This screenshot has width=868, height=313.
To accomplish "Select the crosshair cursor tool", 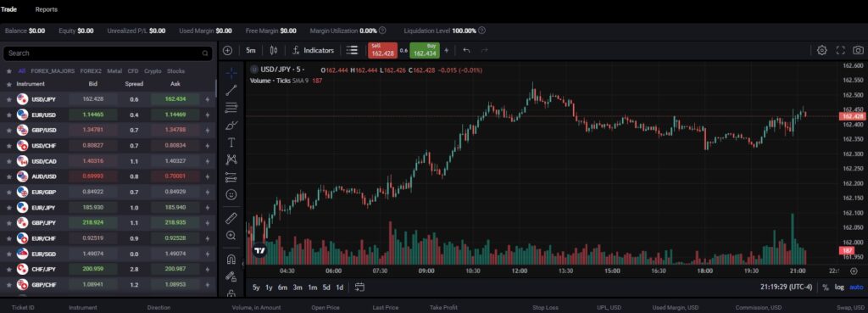I will click(231, 73).
